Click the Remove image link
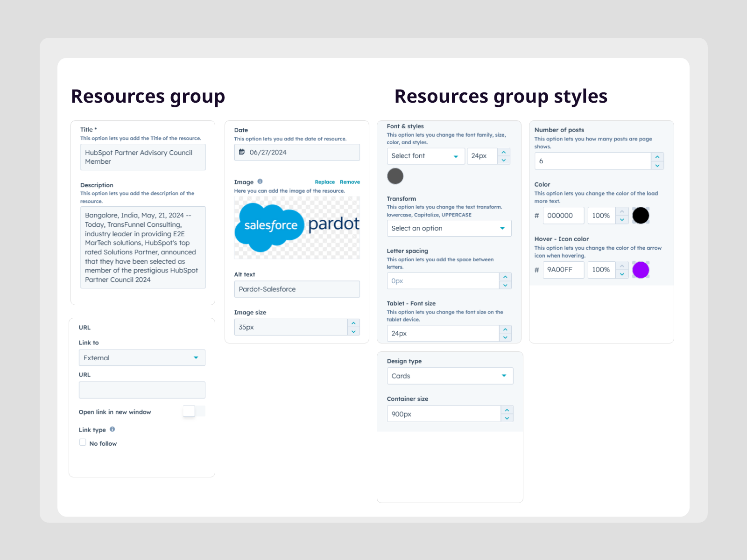 coord(350,182)
